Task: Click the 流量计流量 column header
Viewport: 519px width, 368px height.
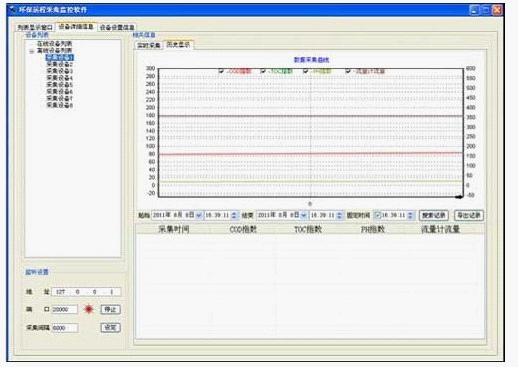Action: tap(441, 229)
